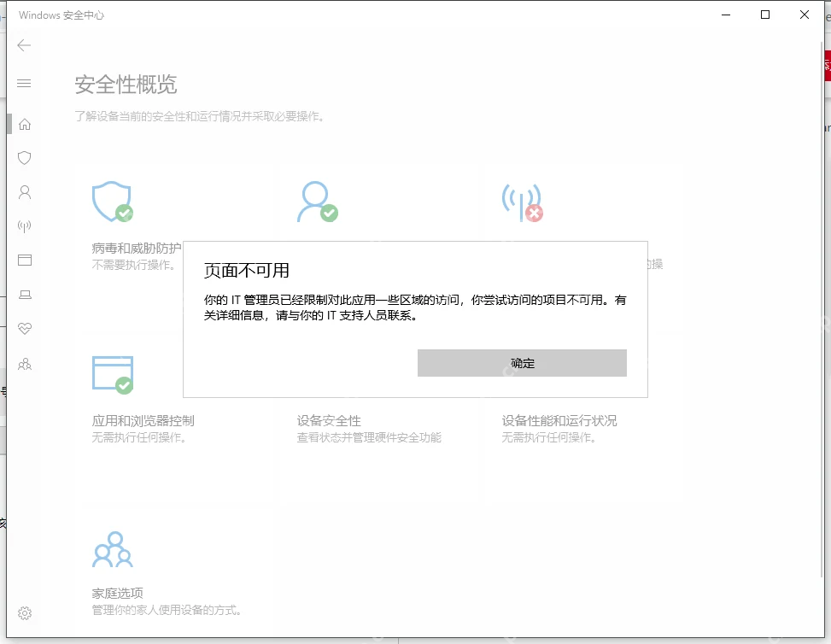Click the 安全性概览 page heading
Image resolution: width=831 pixels, height=644 pixels.
click(x=126, y=85)
